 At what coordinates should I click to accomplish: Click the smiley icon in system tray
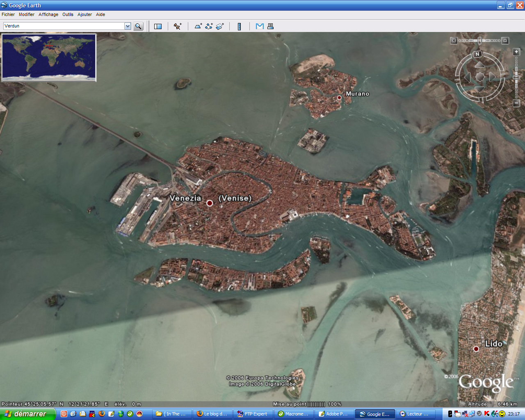[502, 414]
